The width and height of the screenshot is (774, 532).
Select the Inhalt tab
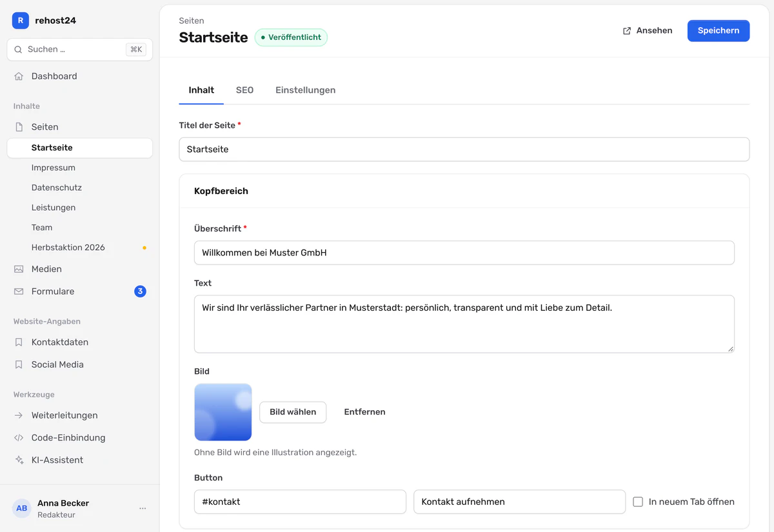pos(201,90)
